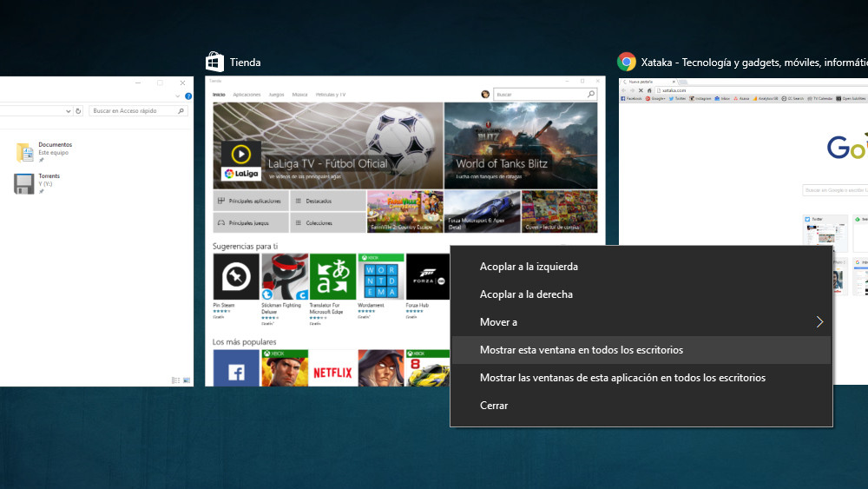Open the address history dropdown in Explorer

[x=68, y=111]
